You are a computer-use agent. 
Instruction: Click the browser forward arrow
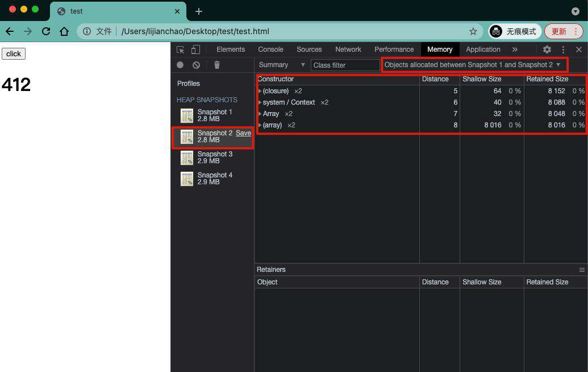28,31
